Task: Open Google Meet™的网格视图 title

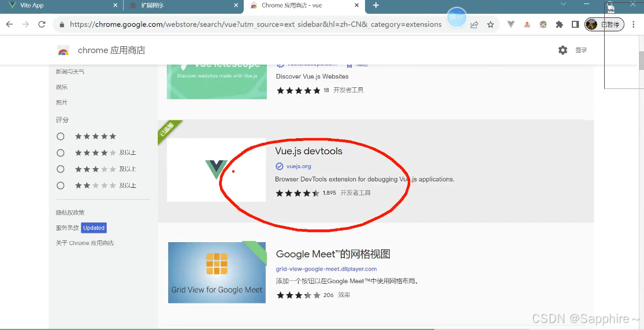Action: (333, 254)
